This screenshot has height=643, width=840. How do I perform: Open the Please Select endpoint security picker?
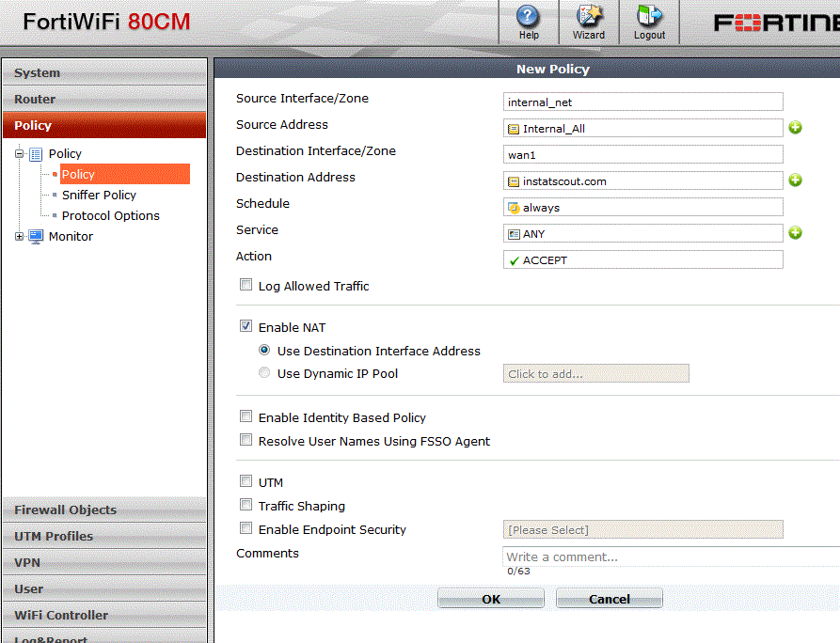(x=642, y=529)
